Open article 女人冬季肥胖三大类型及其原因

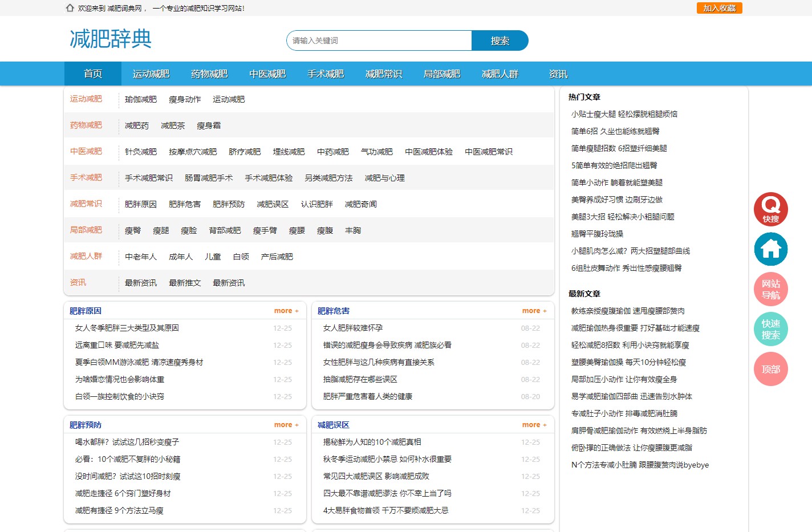click(127, 328)
